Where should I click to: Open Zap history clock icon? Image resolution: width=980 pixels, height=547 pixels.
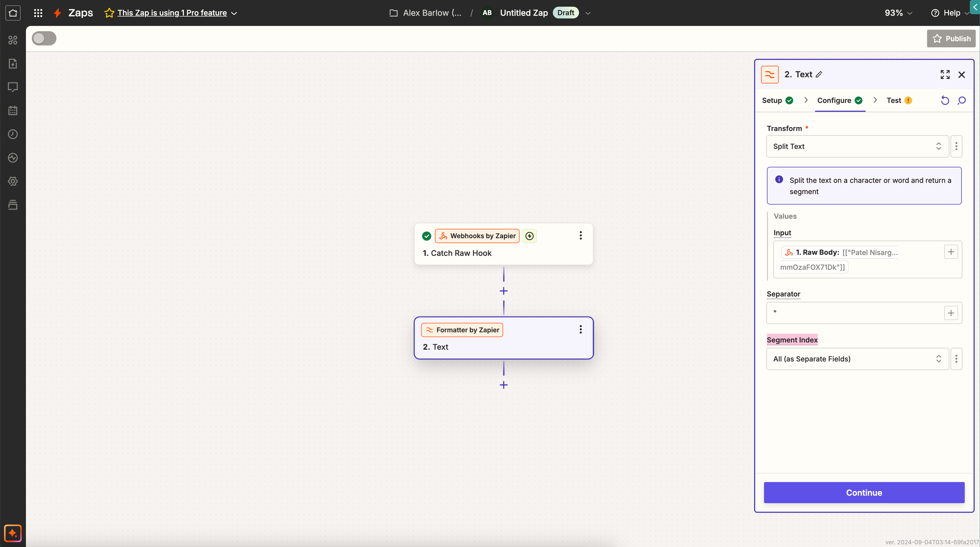pos(13,134)
